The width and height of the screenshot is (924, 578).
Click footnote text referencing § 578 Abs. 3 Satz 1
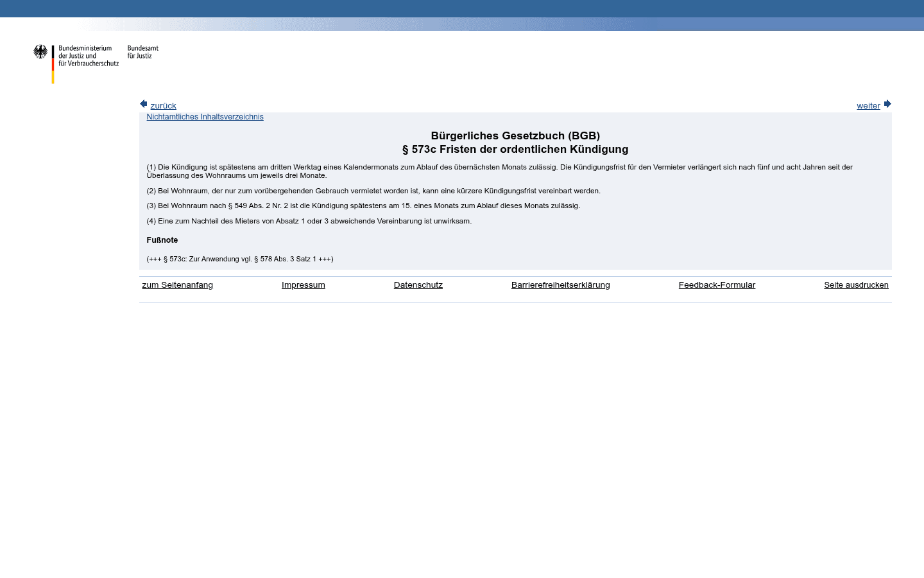(x=240, y=259)
